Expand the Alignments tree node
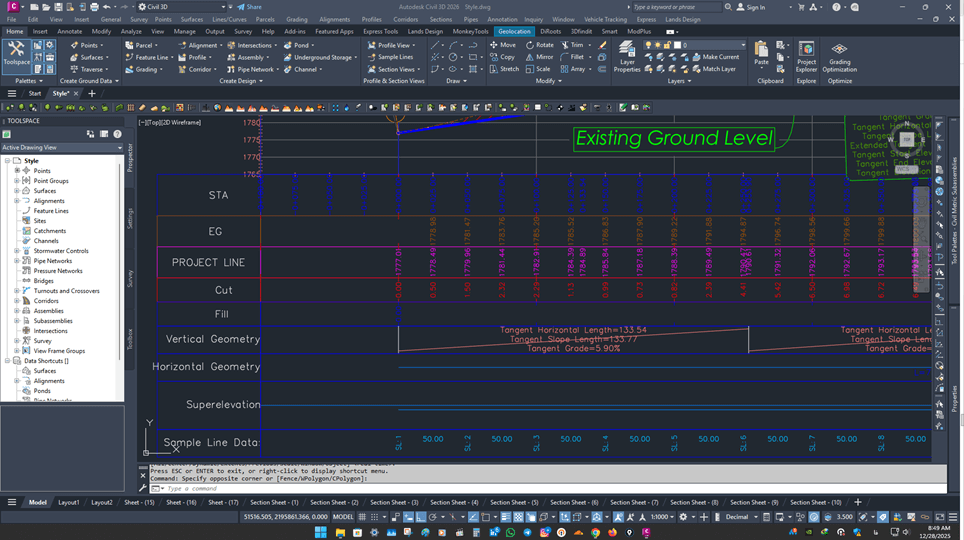964x540 pixels. 17,201
